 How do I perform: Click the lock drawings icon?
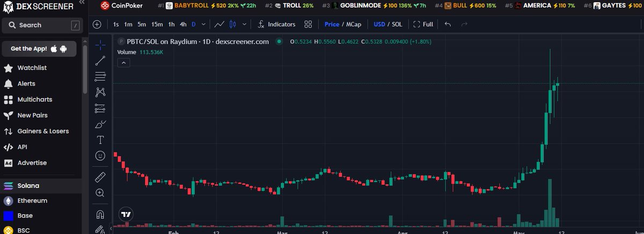click(100, 230)
